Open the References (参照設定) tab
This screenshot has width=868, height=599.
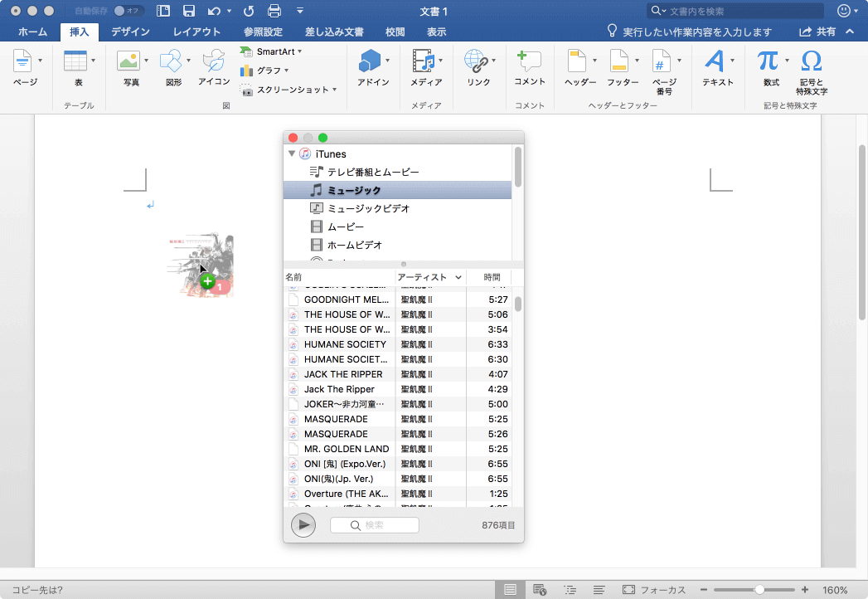[263, 32]
